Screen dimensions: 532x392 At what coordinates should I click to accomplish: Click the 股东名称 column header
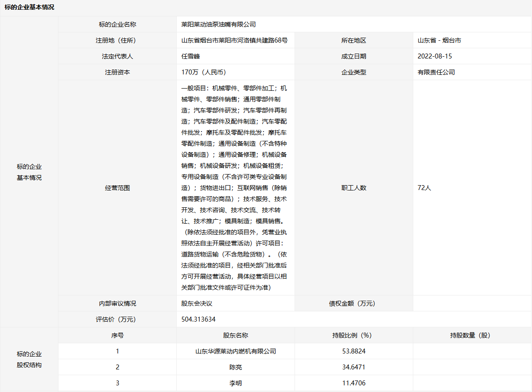[x=236, y=335]
